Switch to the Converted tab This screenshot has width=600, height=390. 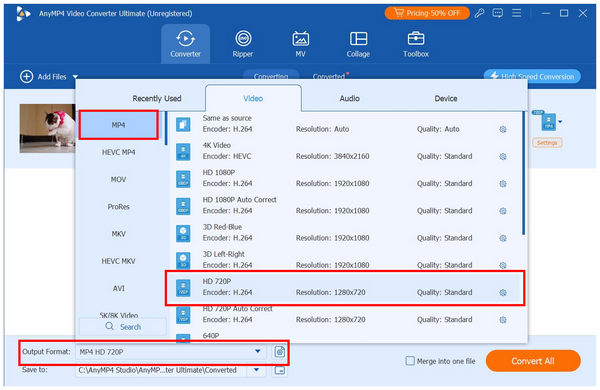point(329,77)
